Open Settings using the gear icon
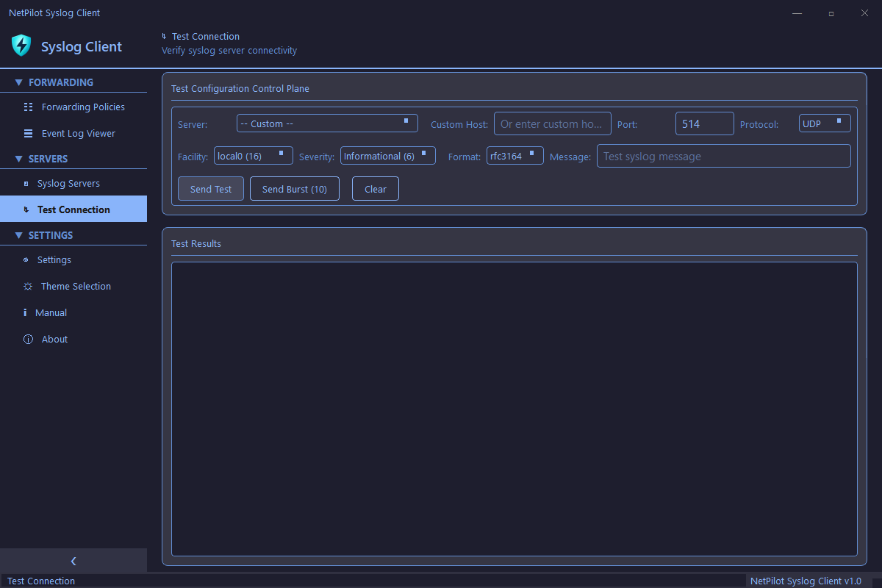Image resolution: width=882 pixels, height=588 pixels. pos(28,259)
